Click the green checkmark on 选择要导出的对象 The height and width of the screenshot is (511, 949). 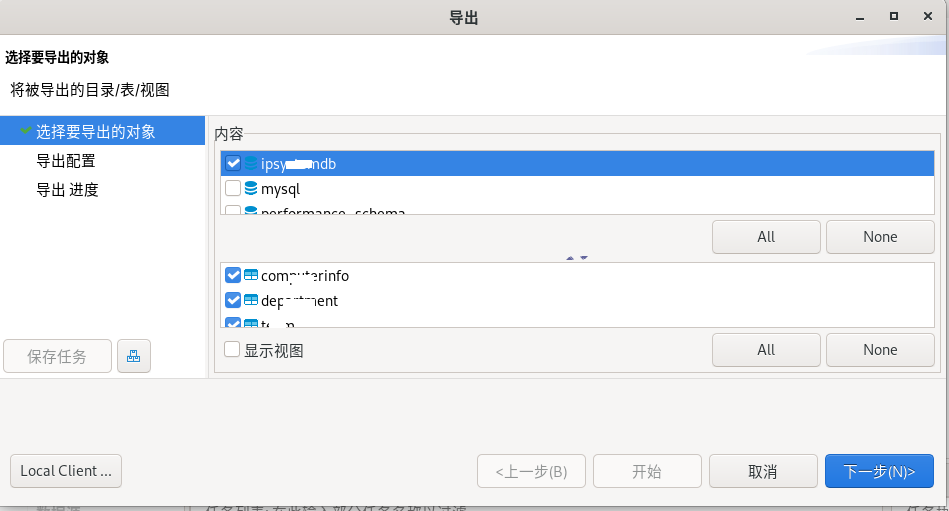25,131
